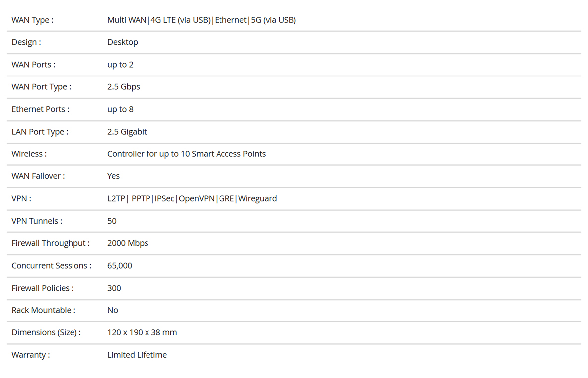Click the Ethernet Ports label
This screenshot has height=378, width=588.
41,109
